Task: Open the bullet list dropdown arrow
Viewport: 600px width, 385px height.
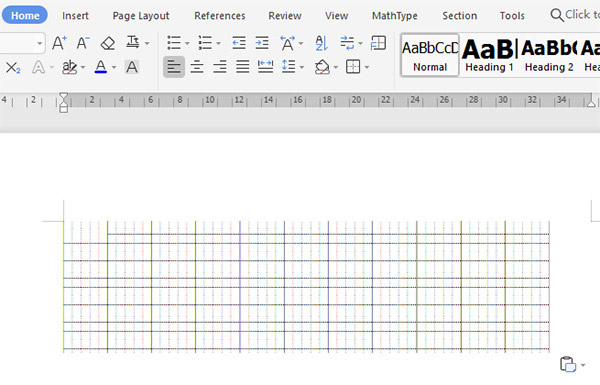Action: click(187, 43)
